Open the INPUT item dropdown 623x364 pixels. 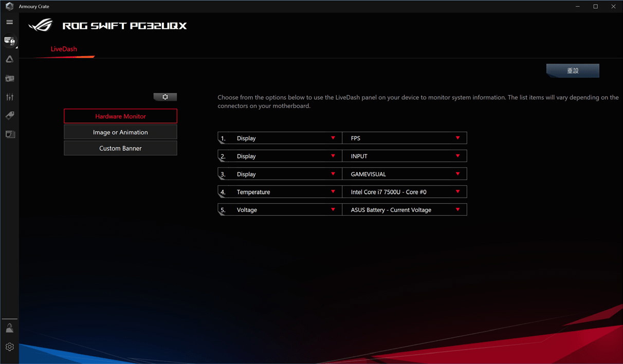(405, 156)
